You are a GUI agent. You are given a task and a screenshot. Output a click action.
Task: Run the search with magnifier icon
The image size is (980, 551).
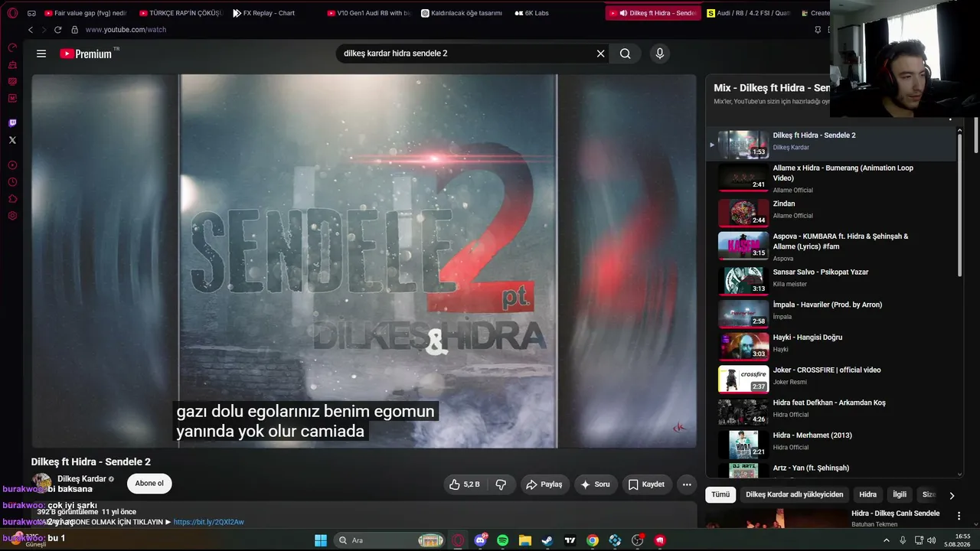coord(626,54)
